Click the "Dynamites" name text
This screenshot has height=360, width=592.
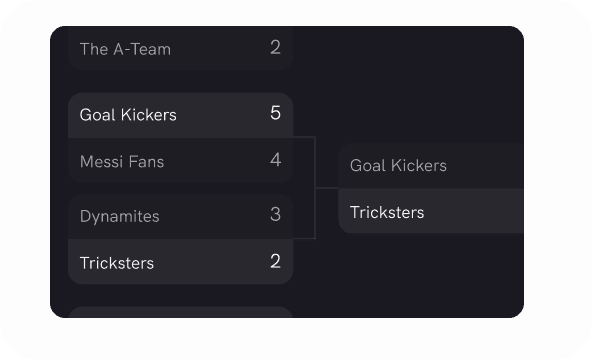(120, 217)
